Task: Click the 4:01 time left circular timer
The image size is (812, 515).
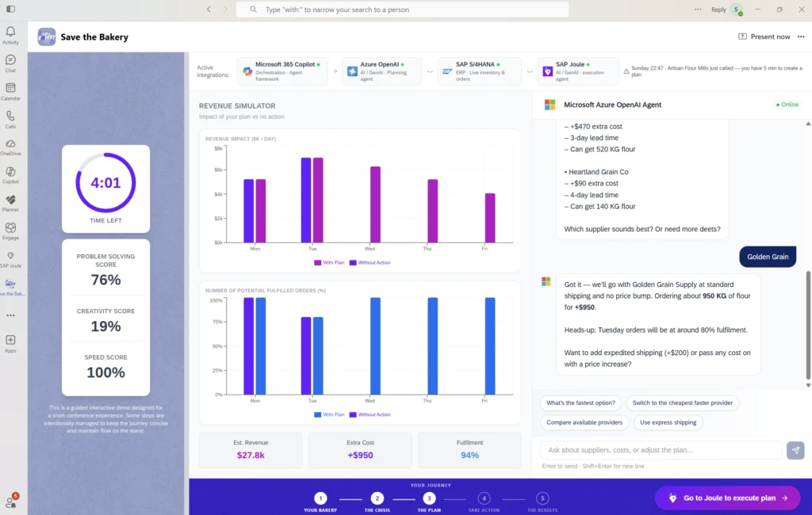Action: pos(105,182)
